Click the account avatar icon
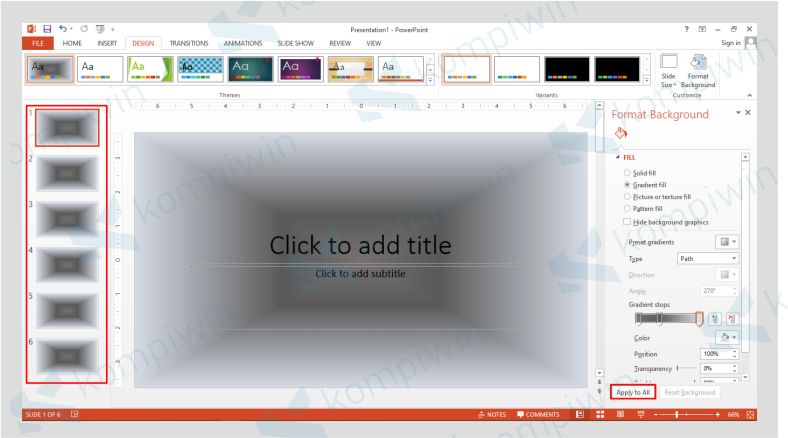The image size is (788, 438). [751, 43]
